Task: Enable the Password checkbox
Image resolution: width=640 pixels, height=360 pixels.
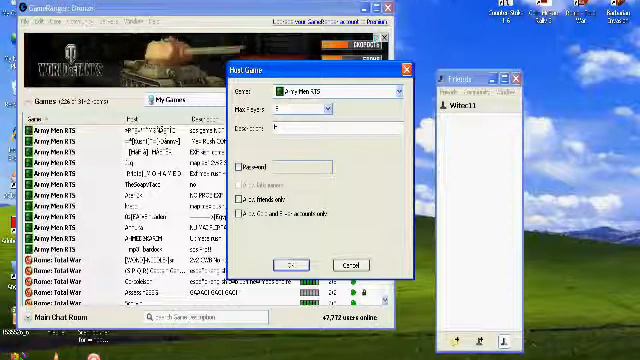Action: (x=238, y=167)
